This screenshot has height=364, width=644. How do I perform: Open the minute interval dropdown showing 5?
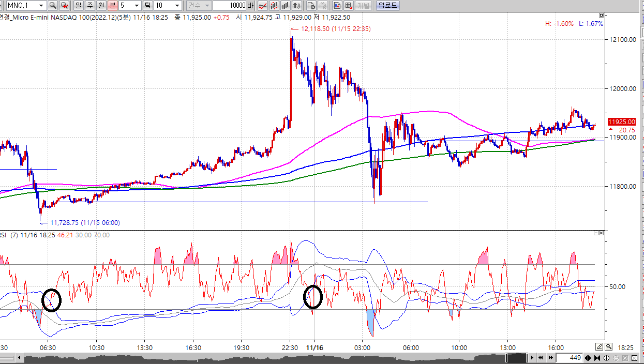point(137,6)
